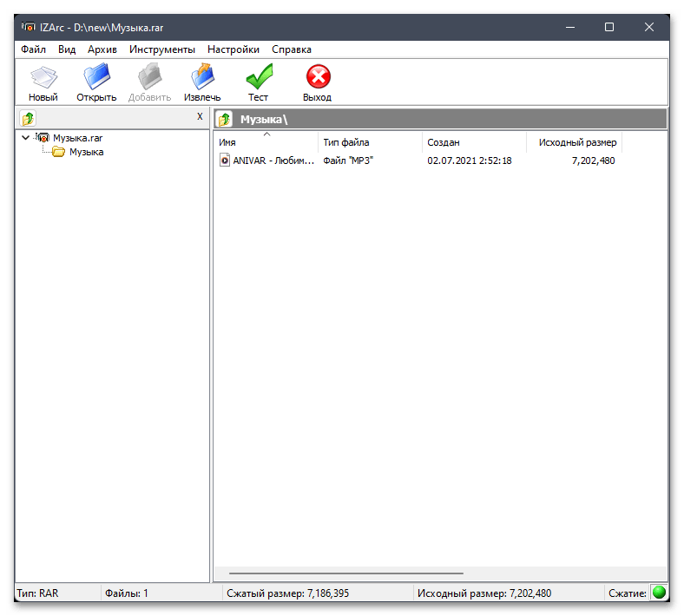This screenshot has width=684, height=616.
Task: Sort by the Имя column header
Action: coord(266,142)
